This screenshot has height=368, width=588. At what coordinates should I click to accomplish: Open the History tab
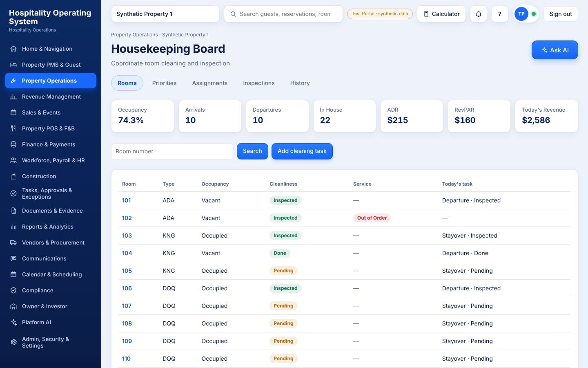pyautogui.click(x=300, y=83)
